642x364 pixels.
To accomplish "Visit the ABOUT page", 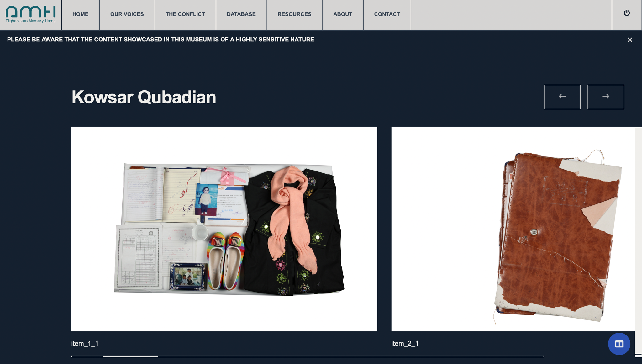I will [x=343, y=14].
